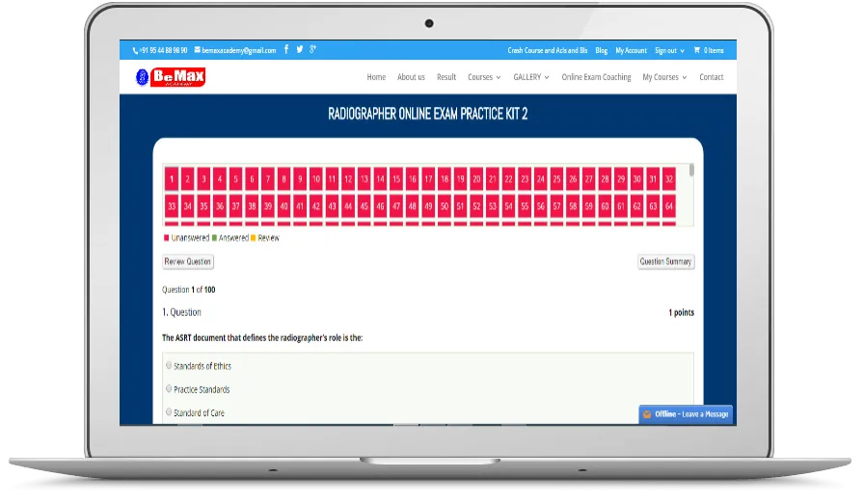Viewport: 864px width, 504px height.
Task: Click the question grid scrollbar
Action: point(691,171)
